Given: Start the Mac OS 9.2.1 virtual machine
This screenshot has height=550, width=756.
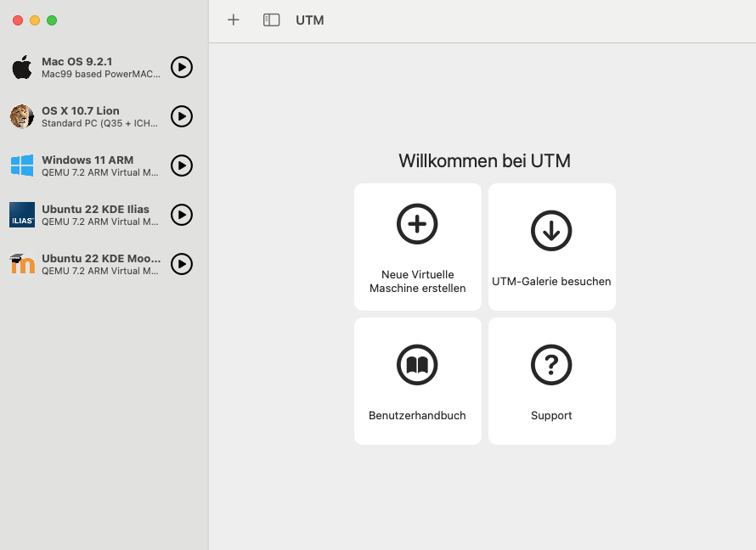Looking at the screenshot, I should pos(182,67).
